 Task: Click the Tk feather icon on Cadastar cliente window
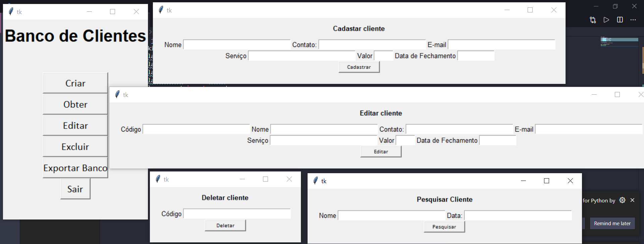(160, 10)
